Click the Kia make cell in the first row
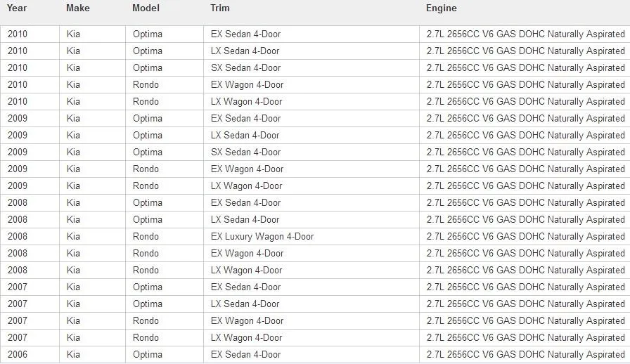The width and height of the screenshot is (630, 364). 92,34
